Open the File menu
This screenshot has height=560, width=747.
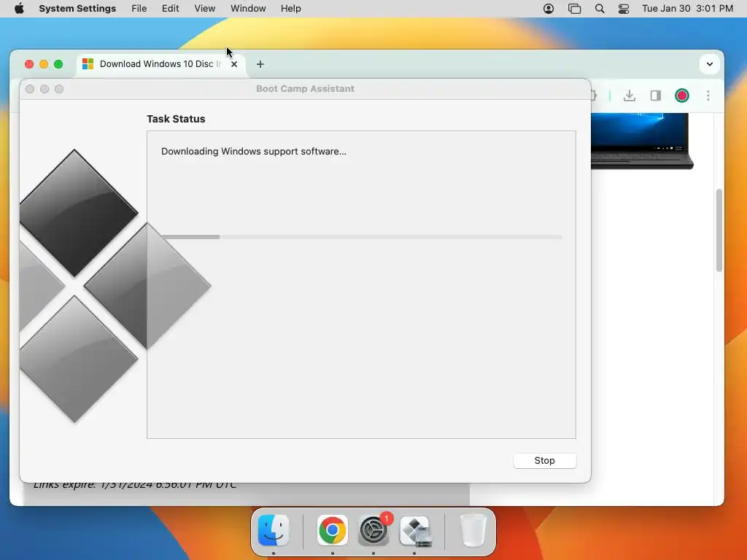139,9
